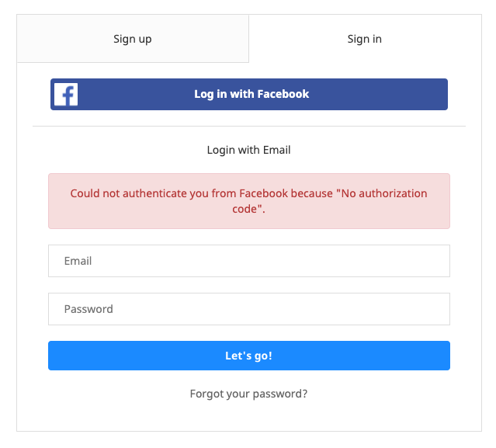Click the Login with Email heading
The height and width of the screenshot is (448, 496).
[x=248, y=150]
